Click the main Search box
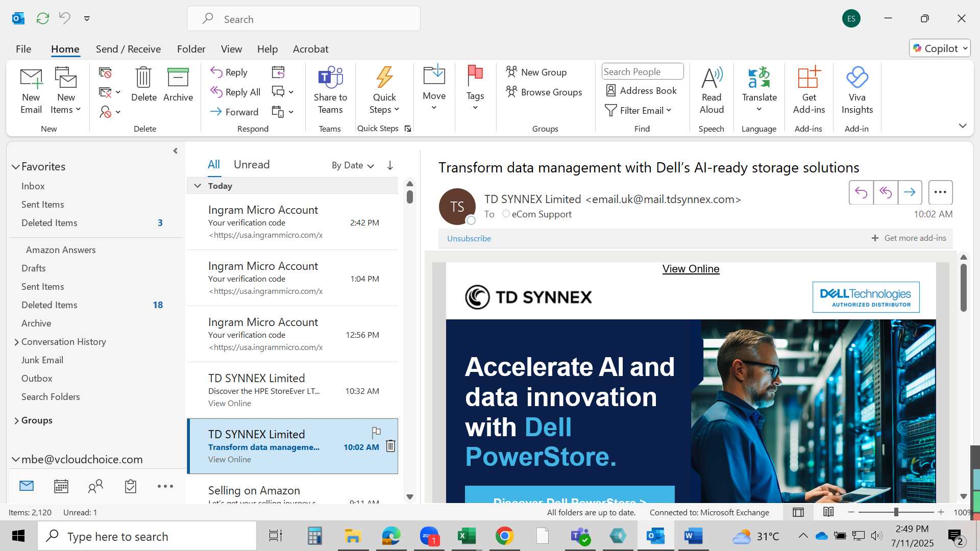The image size is (980, 551). (304, 19)
